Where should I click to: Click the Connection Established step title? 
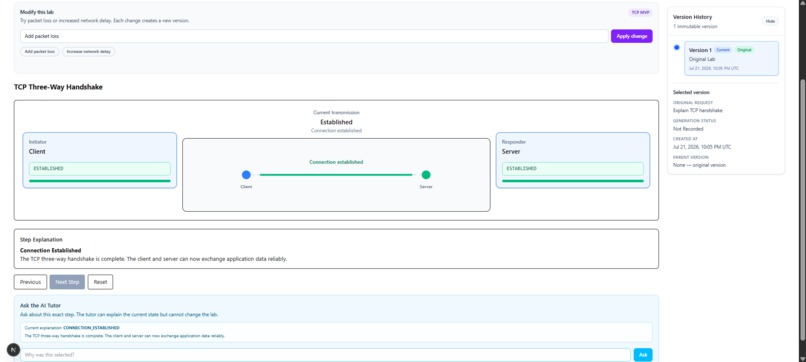[50, 250]
